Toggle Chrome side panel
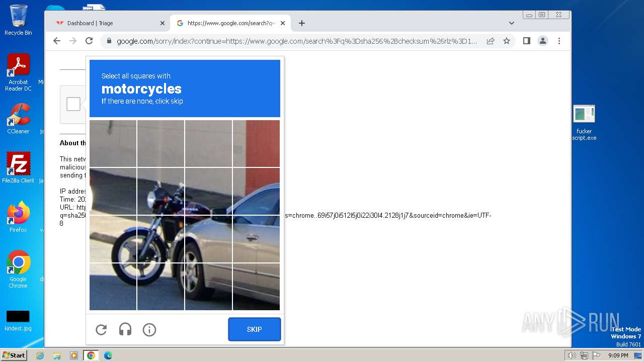This screenshot has width=644, height=362. 527,41
